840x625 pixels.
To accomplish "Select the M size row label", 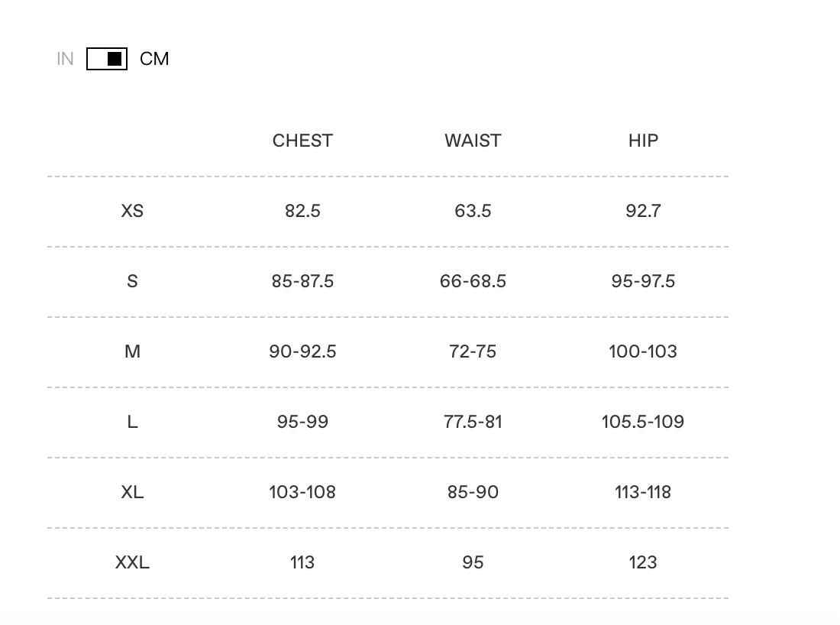I will [132, 351].
